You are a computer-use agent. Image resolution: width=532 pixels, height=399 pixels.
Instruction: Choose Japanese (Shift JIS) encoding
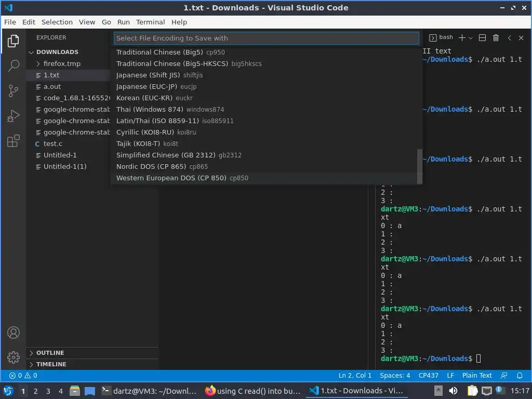pyautogui.click(x=264, y=75)
